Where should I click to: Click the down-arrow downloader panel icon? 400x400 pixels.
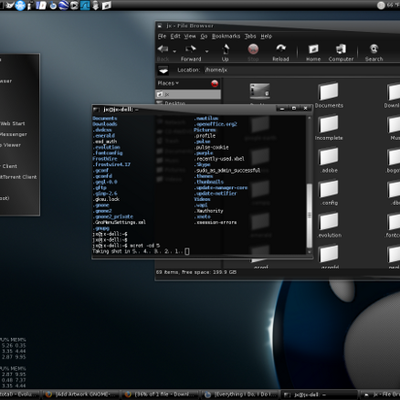[x=95, y=6]
